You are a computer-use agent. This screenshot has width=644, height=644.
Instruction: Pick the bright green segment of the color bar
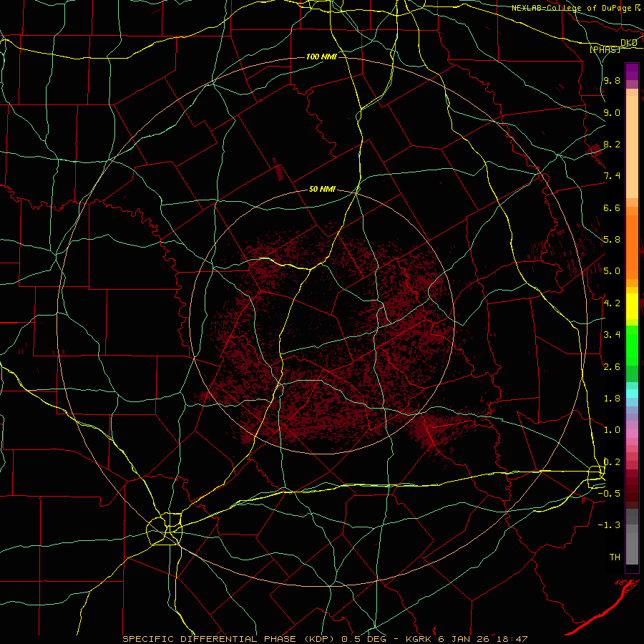click(632, 346)
